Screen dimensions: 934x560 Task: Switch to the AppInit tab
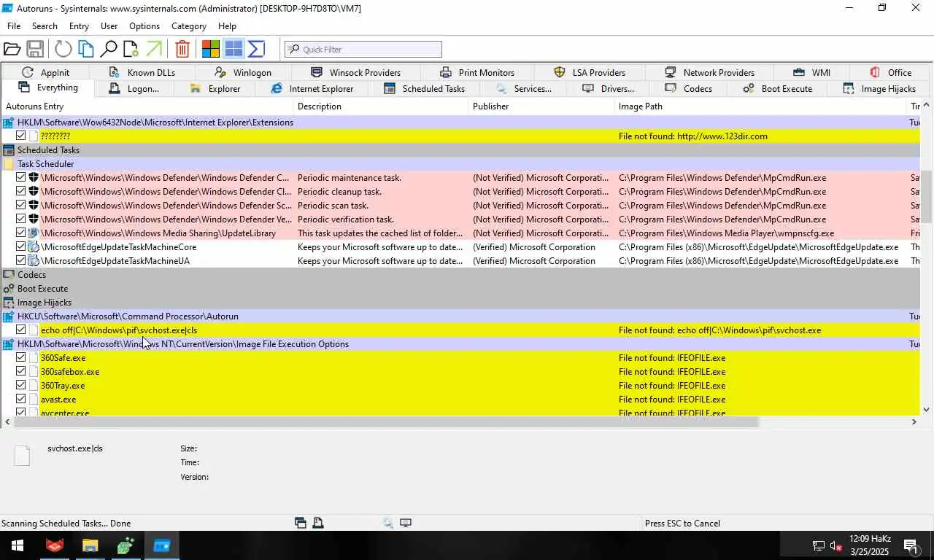coord(45,72)
